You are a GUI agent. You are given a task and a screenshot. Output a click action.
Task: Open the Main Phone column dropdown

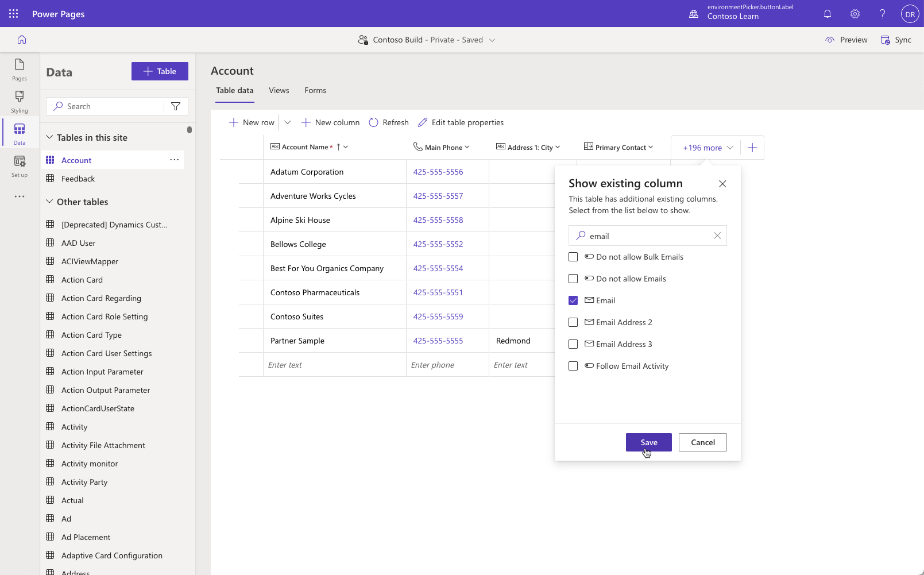point(467,147)
